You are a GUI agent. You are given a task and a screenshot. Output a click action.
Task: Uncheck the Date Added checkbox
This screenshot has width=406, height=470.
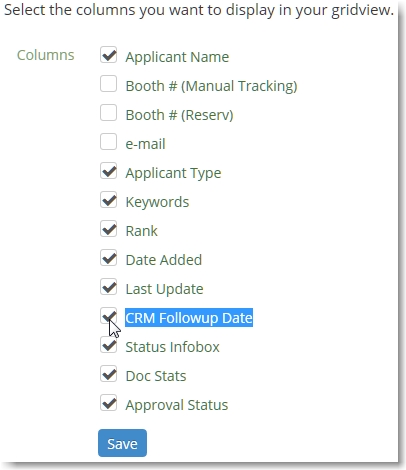(x=108, y=258)
